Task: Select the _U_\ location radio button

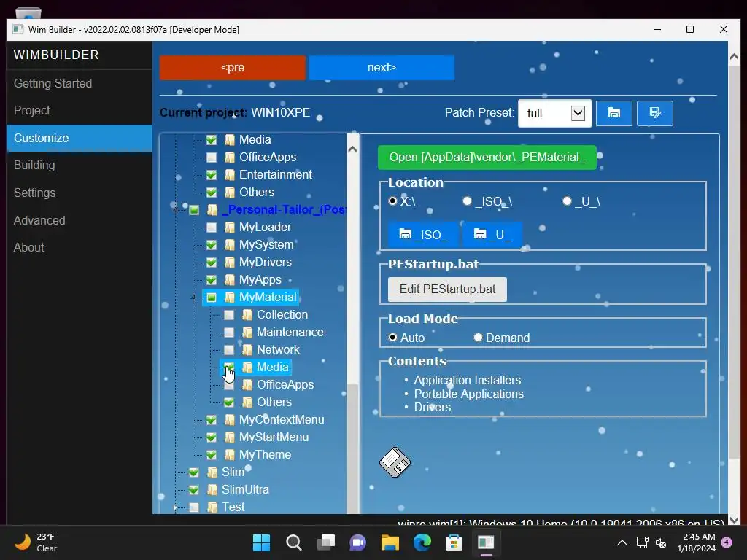Action: (567, 201)
